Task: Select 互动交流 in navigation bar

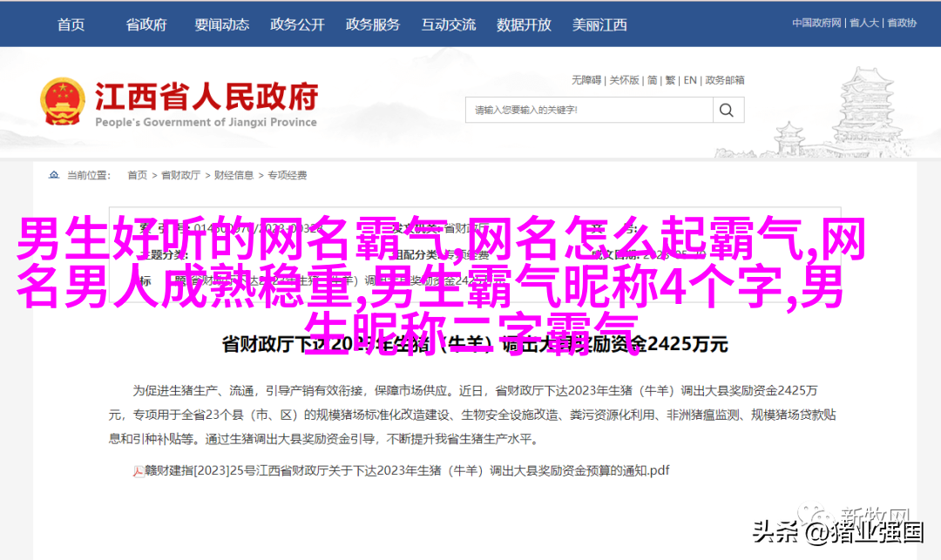Action: pos(449,24)
